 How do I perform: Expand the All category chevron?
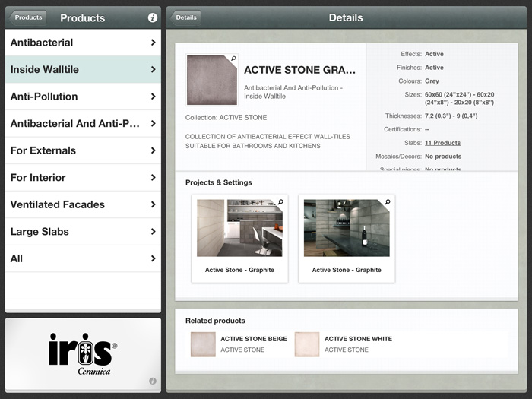(x=154, y=258)
